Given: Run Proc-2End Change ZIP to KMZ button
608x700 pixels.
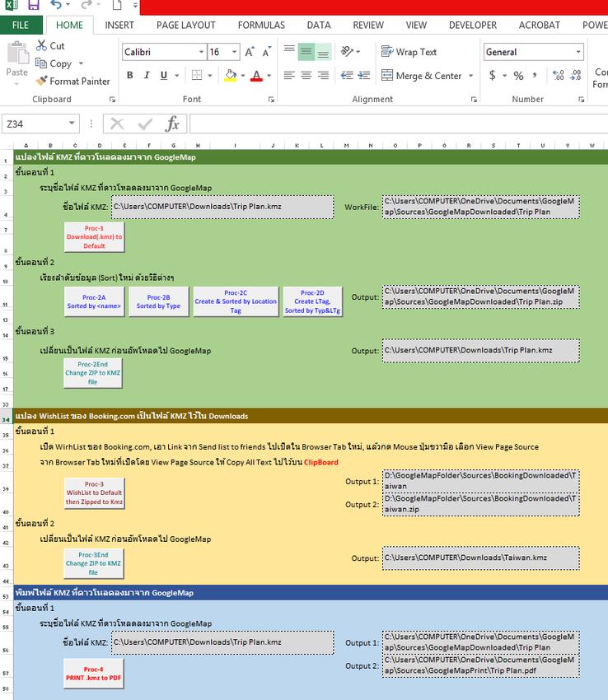Looking at the screenshot, I should pos(92,373).
